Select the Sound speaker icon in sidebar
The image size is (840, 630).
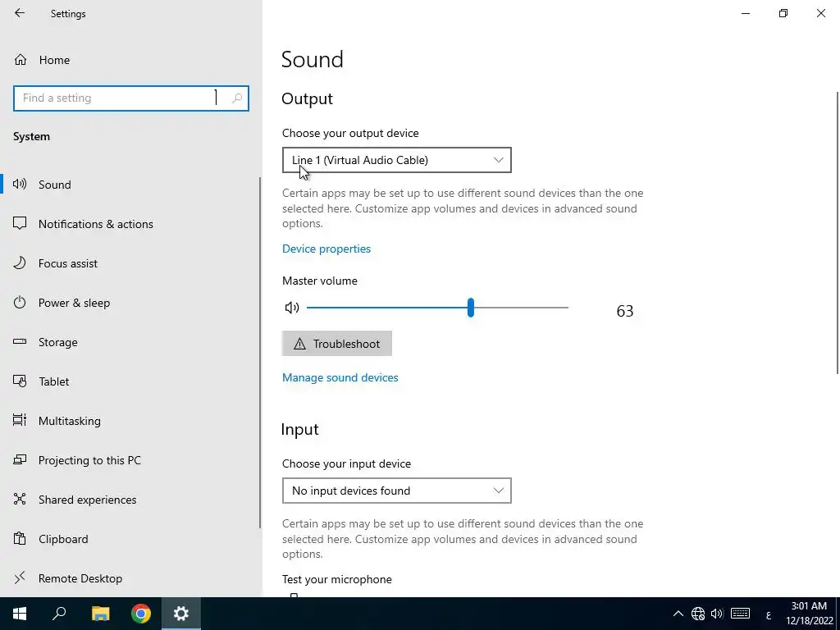click(x=20, y=185)
